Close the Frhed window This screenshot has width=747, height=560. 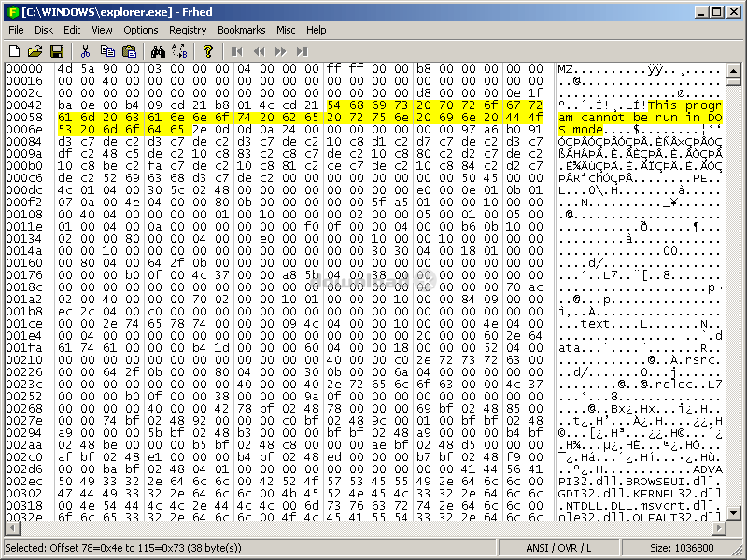[734, 12]
